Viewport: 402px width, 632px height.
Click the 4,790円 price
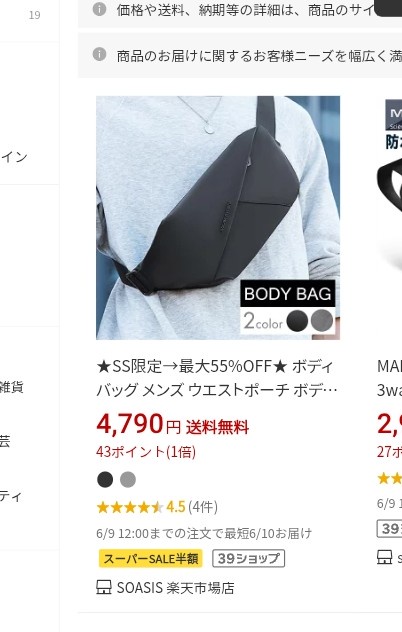138,424
